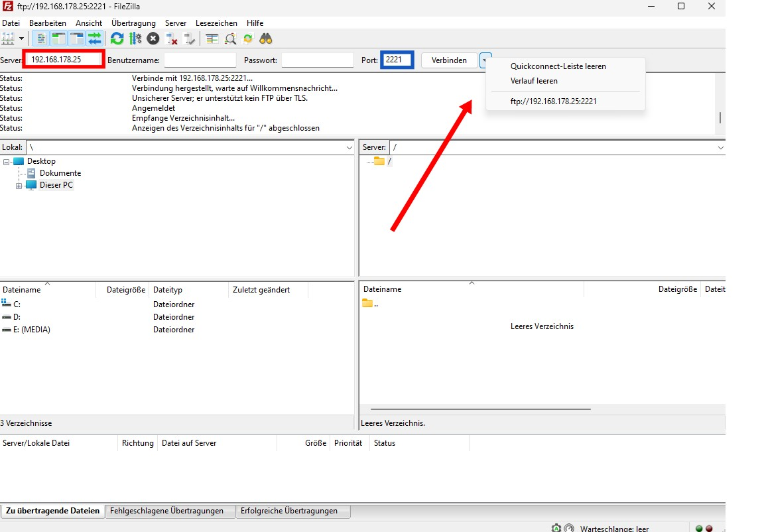Open the local path dropdown
The image size is (764, 532).
(x=350, y=147)
